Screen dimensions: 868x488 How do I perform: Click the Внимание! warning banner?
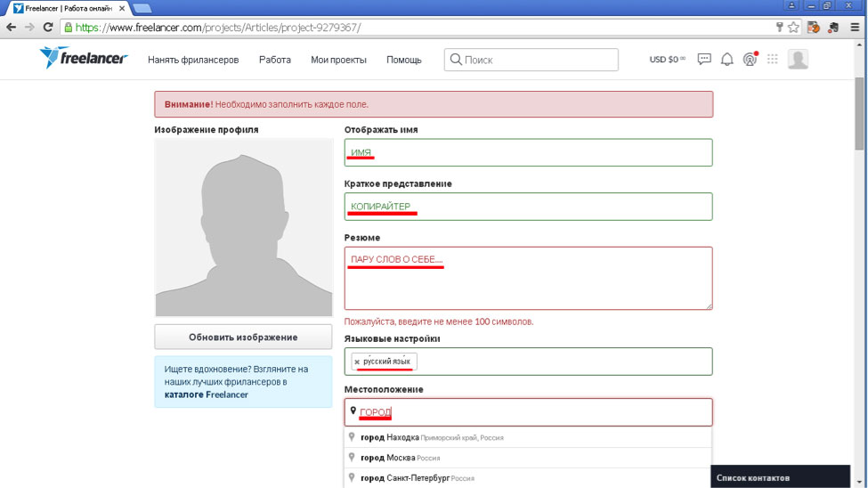click(x=434, y=104)
